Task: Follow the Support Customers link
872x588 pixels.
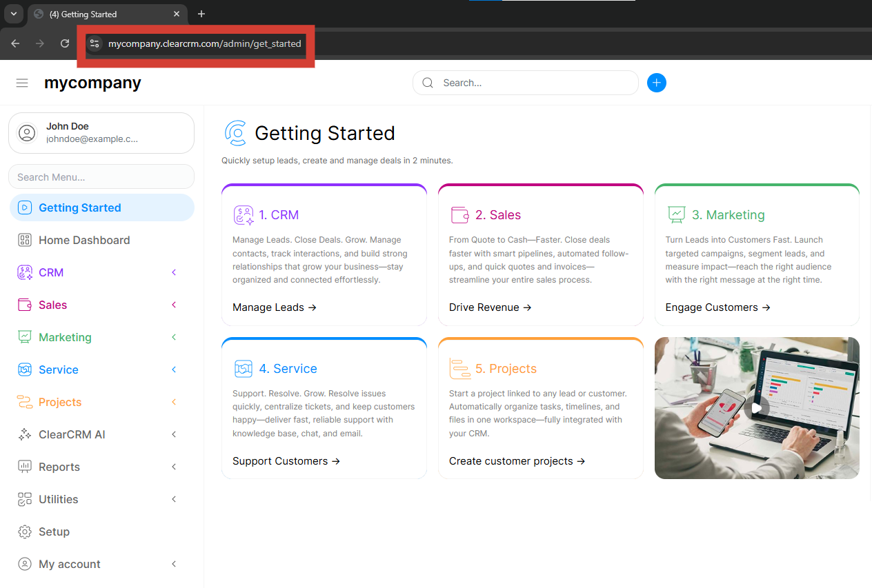Action: coord(286,461)
